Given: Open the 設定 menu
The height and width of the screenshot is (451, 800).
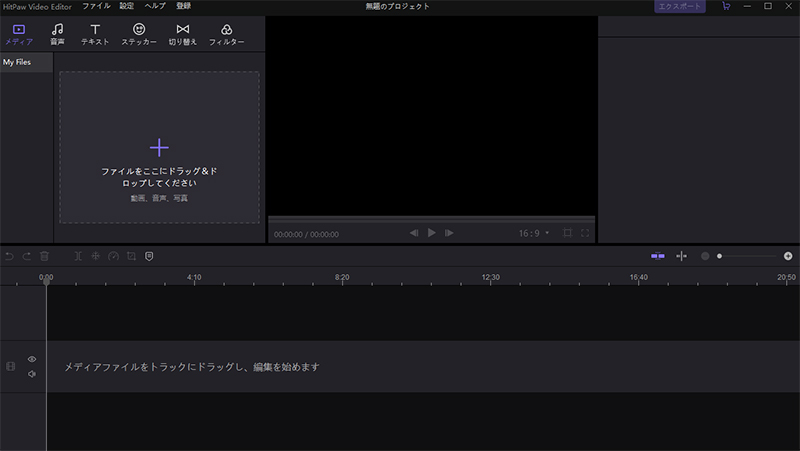Looking at the screenshot, I should [126, 6].
